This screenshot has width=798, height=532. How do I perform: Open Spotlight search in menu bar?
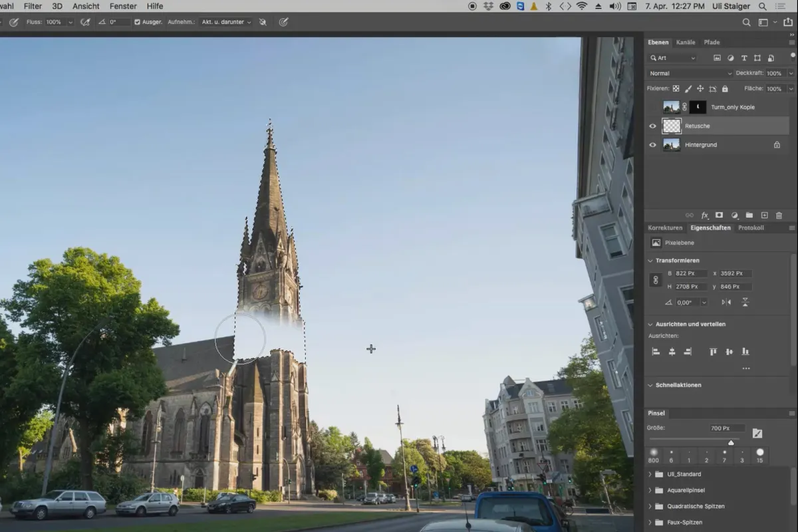[x=762, y=6]
